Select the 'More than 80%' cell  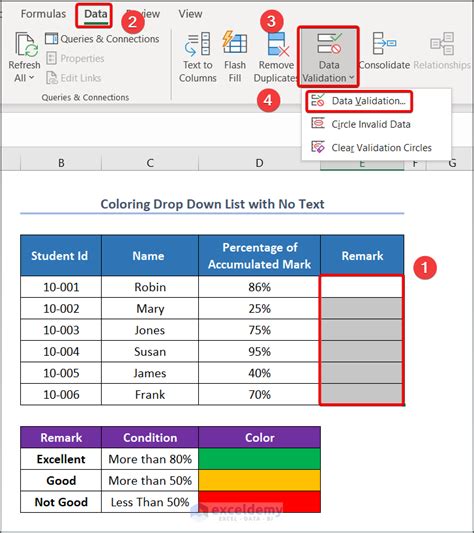point(150,459)
